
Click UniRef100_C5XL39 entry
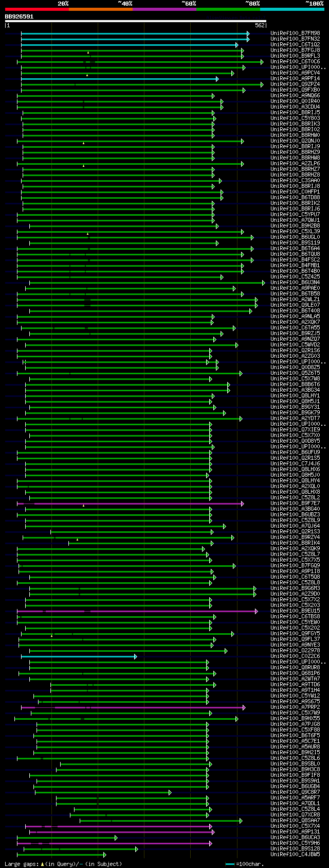point(295,232)
